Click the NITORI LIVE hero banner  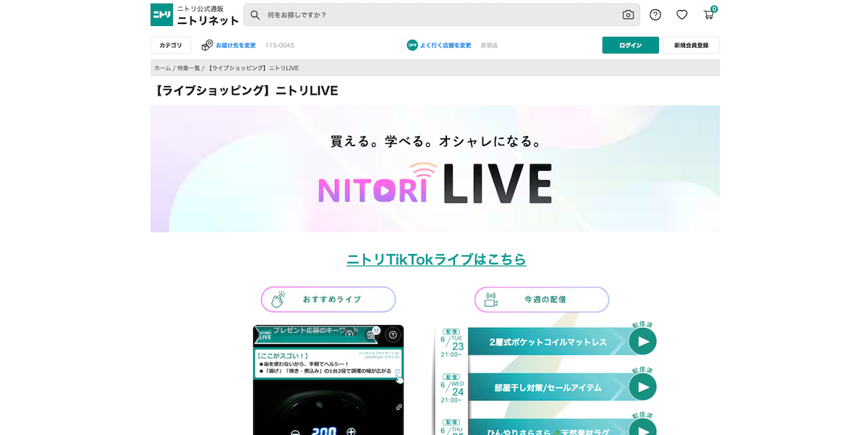(435, 169)
